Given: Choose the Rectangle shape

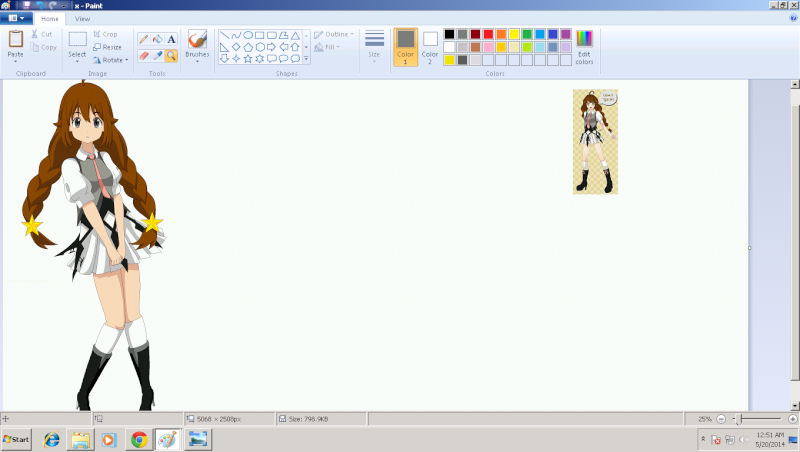Looking at the screenshot, I should (260, 35).
